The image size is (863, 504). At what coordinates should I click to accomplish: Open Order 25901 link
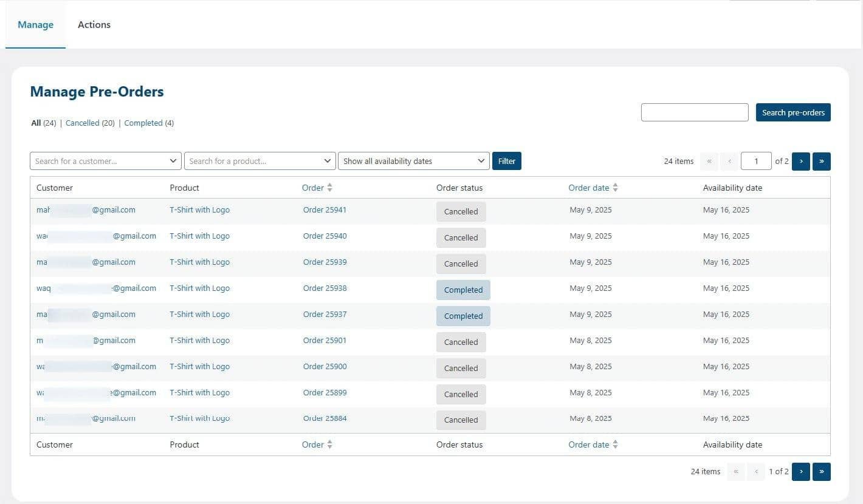click(325, 341)
